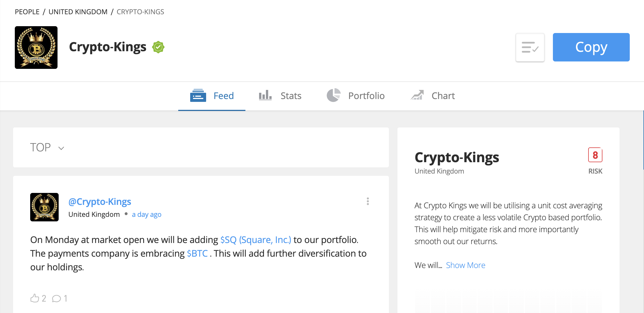Screen dimensions: 644x313
Task: Open @Crypto-Kings post author link
Action: [100, 201]
